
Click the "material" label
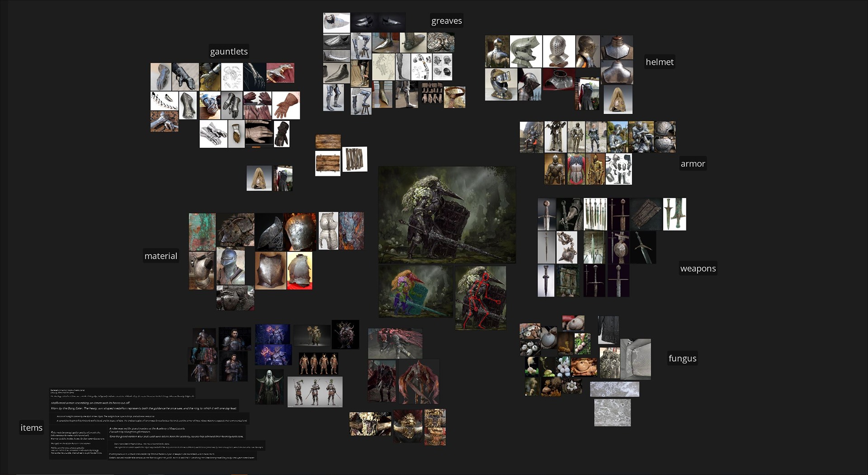pyautogui.click(x=161, y=256)
